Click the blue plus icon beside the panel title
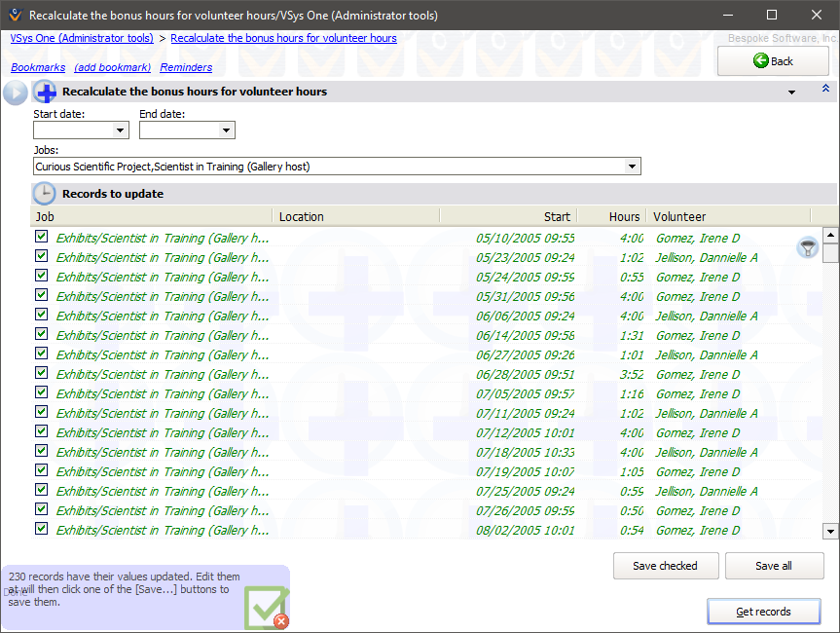 (45, 93)
